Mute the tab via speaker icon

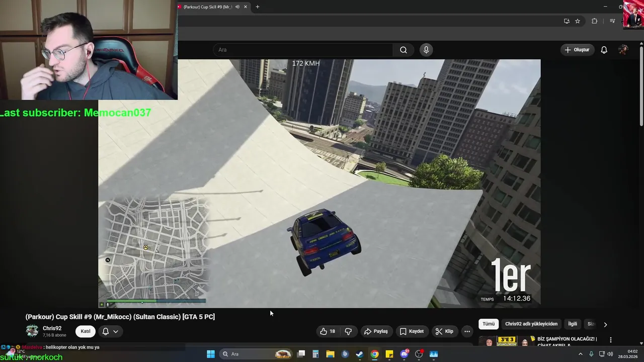coord(237,7)
